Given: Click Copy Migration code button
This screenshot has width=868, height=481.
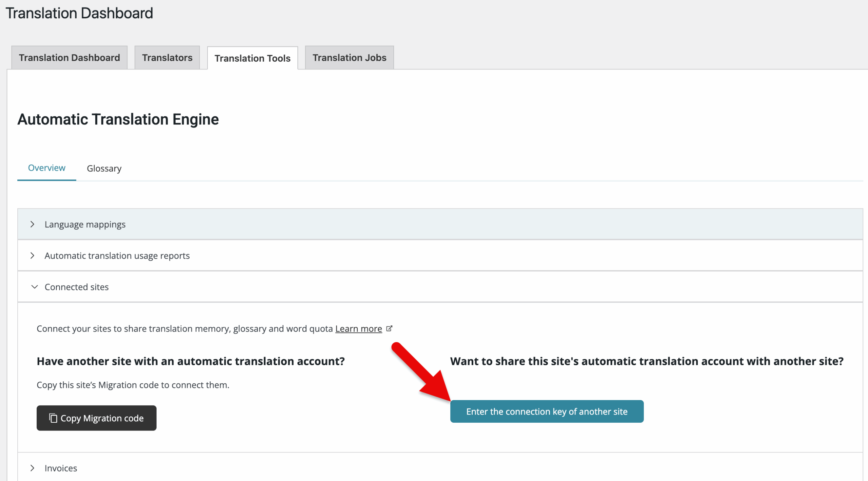Looking at the screenshot, I should pos(97,418).
